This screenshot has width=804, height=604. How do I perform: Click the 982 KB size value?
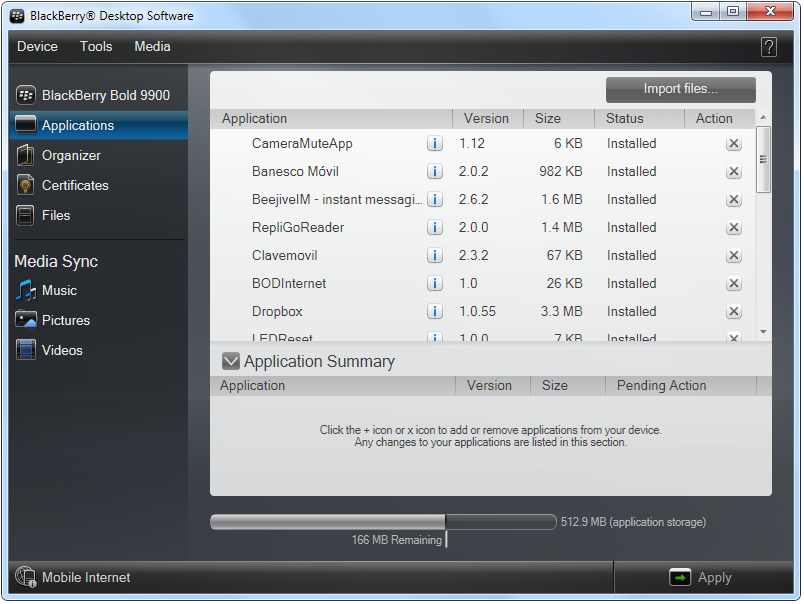pyautogui.click(x=560, y=171)
